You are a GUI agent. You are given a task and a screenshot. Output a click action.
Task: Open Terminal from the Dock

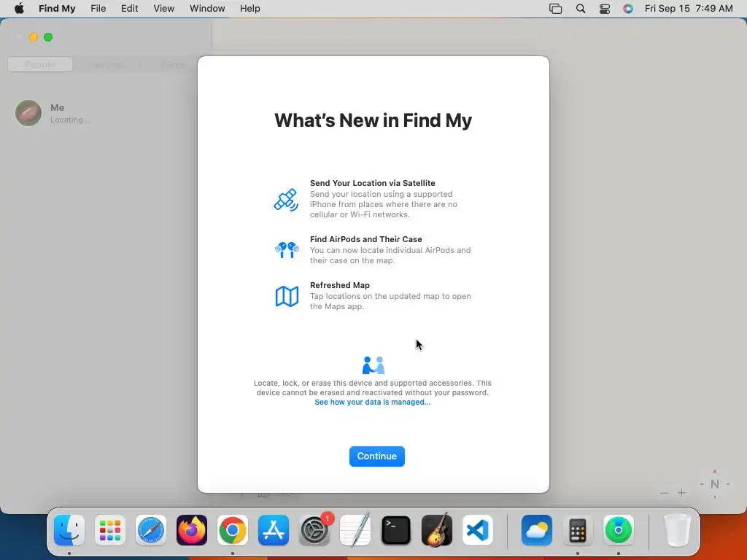[x=396, y=530]
